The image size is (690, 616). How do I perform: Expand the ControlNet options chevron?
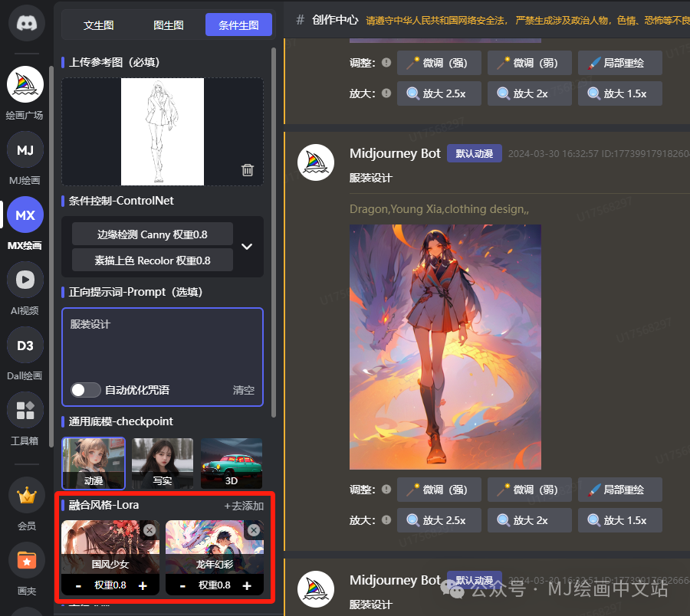[x=247, y=247]
